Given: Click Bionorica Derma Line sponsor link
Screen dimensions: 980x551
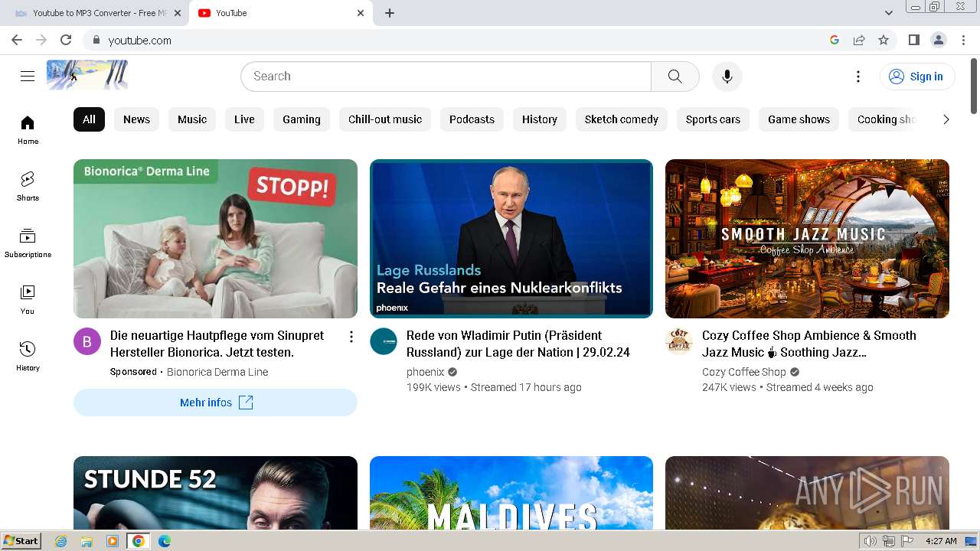Looking at the screenshot, I should 217,372.
